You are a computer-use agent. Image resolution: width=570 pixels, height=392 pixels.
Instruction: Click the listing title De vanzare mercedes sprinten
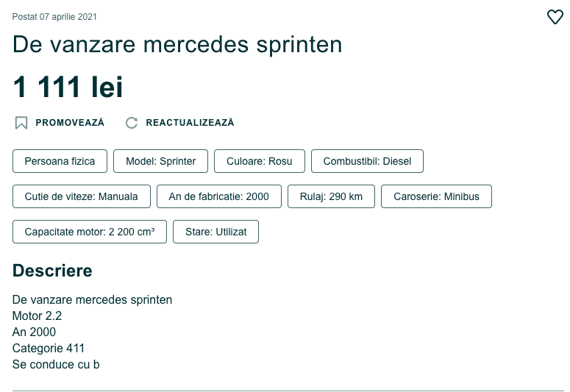[177, 45]
